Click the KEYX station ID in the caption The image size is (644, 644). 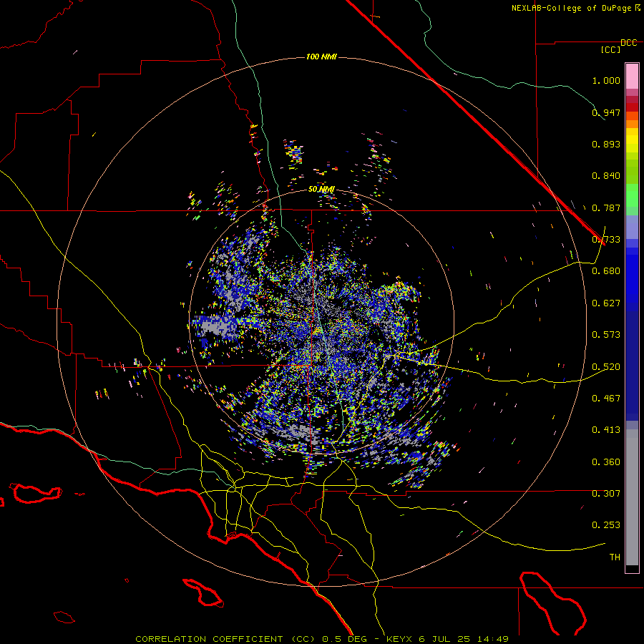[401, 639]
